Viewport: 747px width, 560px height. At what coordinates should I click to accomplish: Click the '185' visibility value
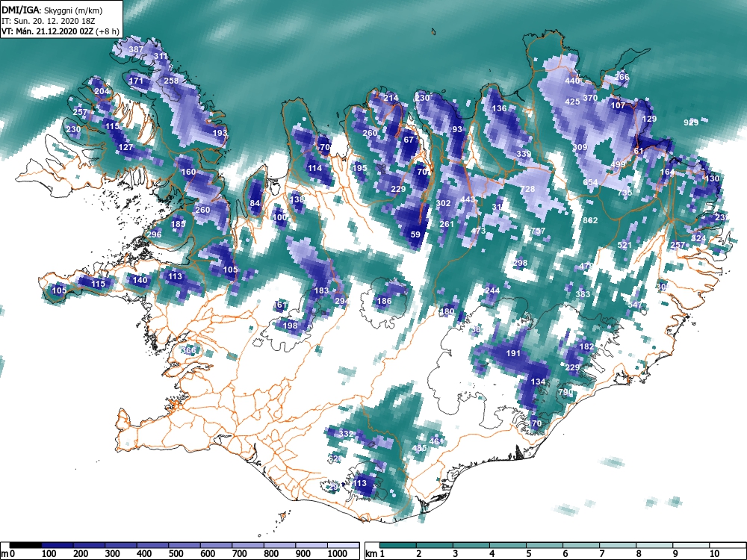coord(178,224)
